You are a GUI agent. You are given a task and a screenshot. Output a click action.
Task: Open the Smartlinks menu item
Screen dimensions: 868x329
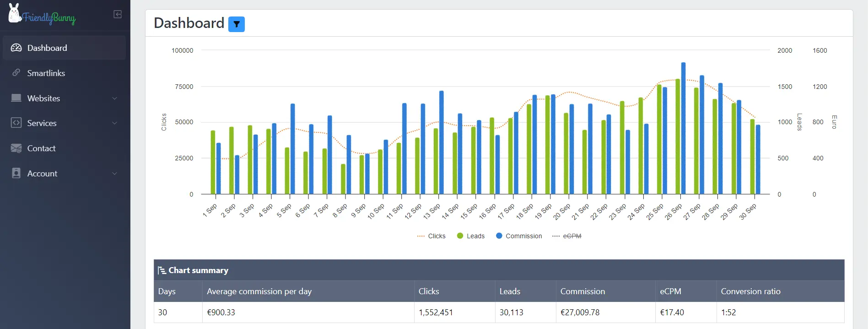[x=46, y=73]
